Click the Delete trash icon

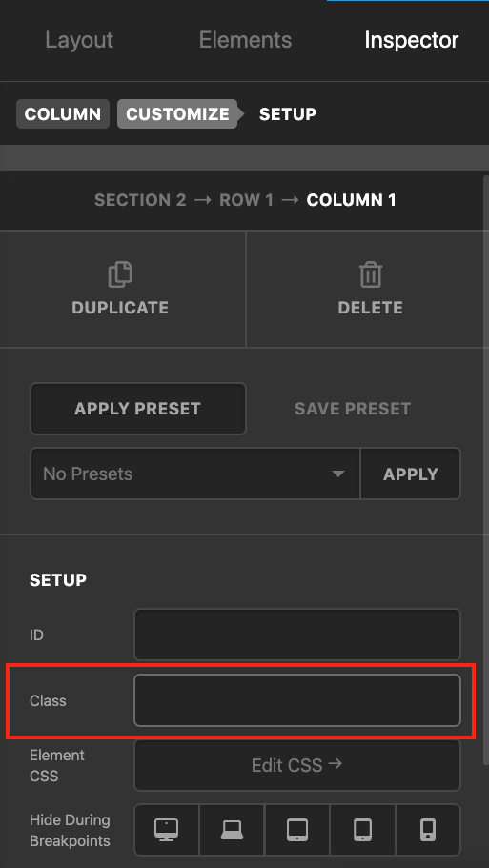point(371,275)
